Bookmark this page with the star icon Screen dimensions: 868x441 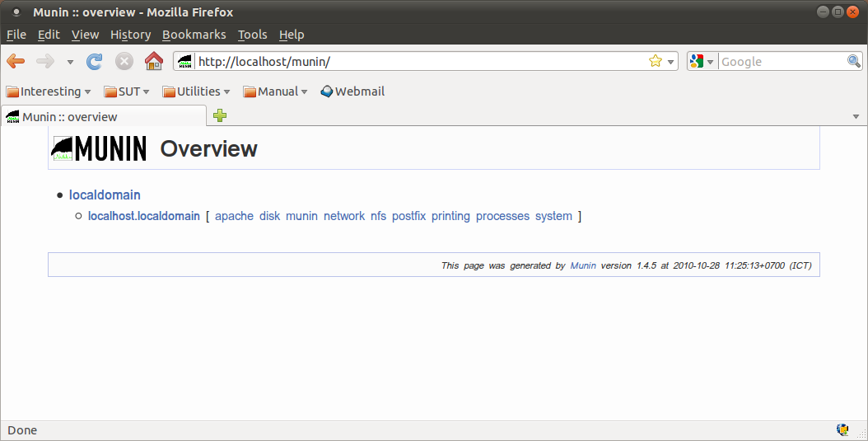(656, 62)
